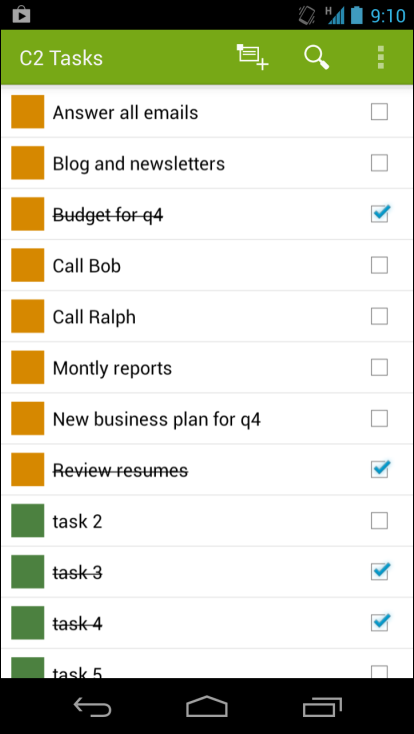Mark Call Bob as completed
This screenshot has height=734, width=414.
point(379,265)
